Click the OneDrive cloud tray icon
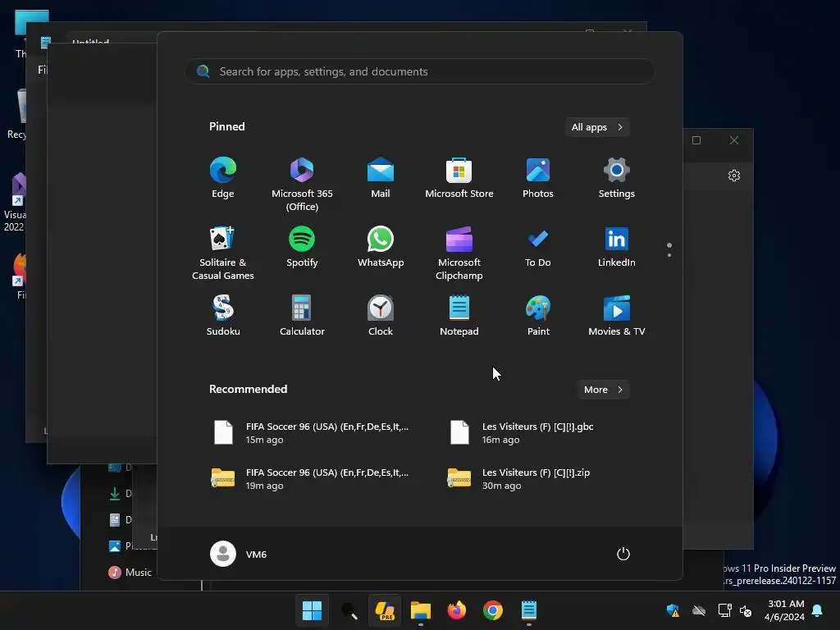The height and width of the screenshot is (630, 840). (699, 610)
